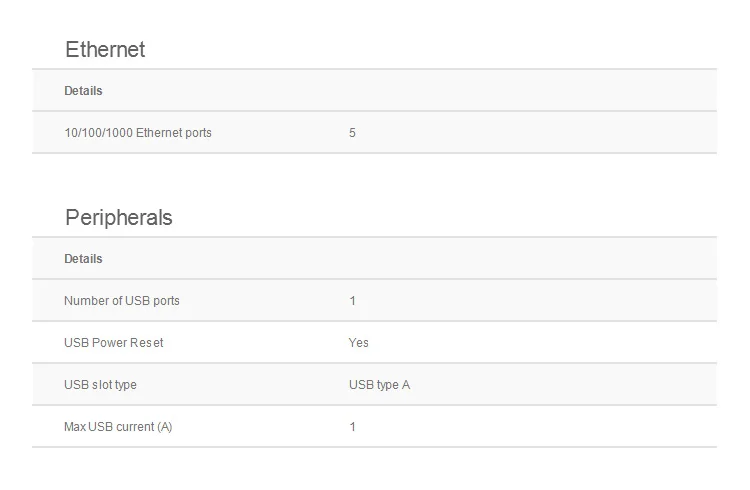Select the USB Power Reset label
This screenshot has width=750, height=490.
(113, 343)
